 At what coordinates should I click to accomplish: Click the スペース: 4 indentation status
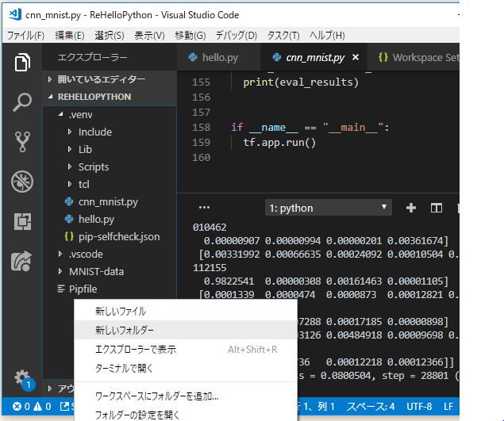tap(371, 407)
